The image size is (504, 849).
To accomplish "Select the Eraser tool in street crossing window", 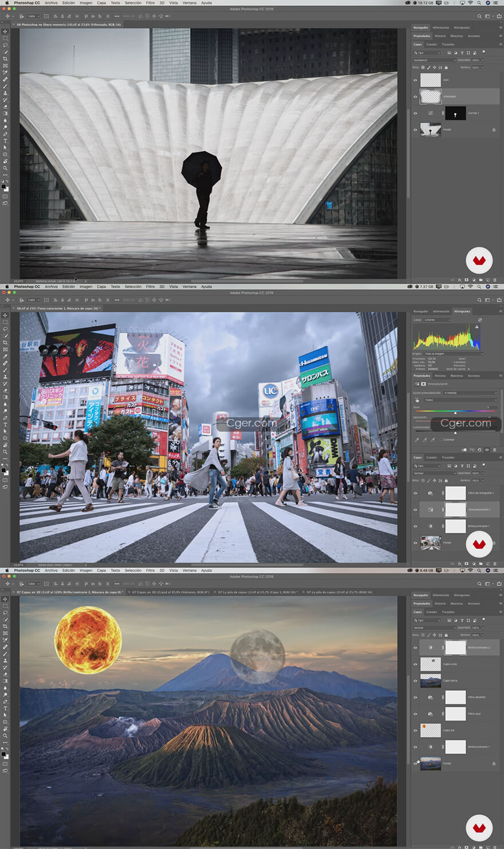I will 5,390.
